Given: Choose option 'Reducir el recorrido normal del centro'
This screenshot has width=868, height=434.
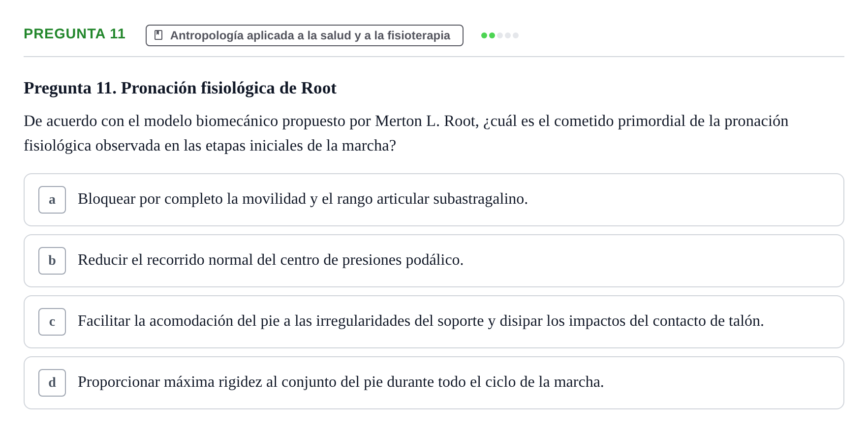Looking at the screenshot, I should pyautogui.click(x=434, y=261).
